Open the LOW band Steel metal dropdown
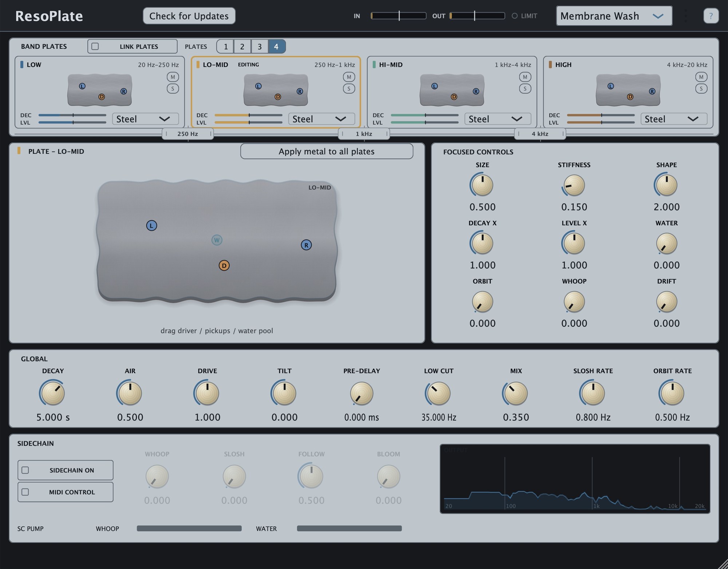This screenshot has width=728, height=569. tap(145, 119)
